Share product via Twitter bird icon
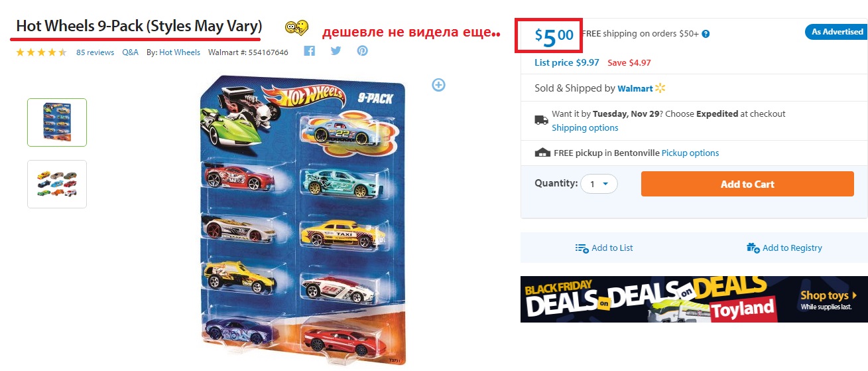The image size is (868, 371). (x=336, y=51)
